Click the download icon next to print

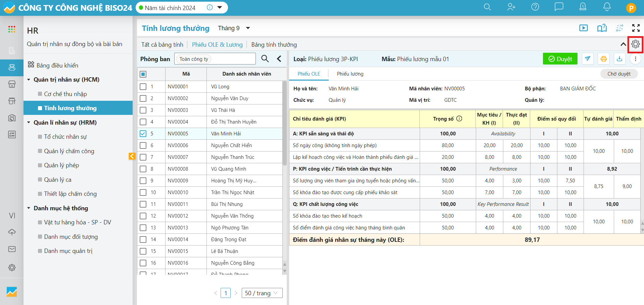point(619,59)
